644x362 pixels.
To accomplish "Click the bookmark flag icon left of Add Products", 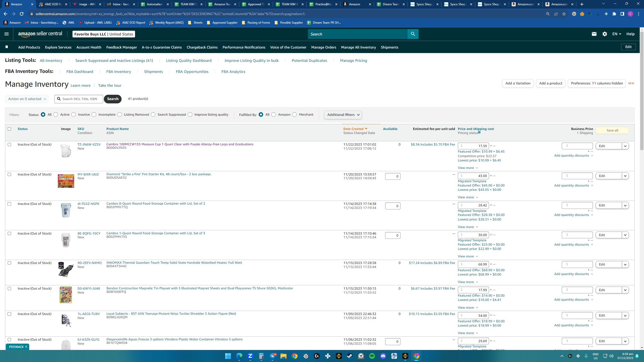I will [x=7, y=47].
